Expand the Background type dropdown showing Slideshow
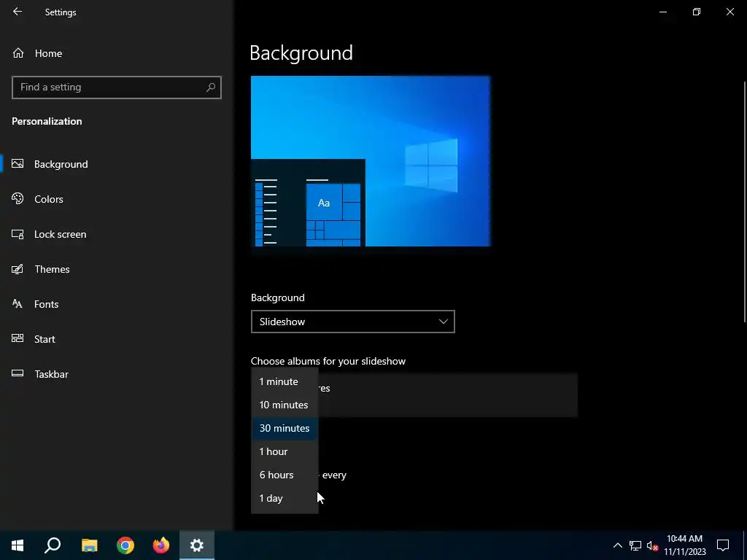The height and width of the screenshot is (560, 747). (352, 322)
